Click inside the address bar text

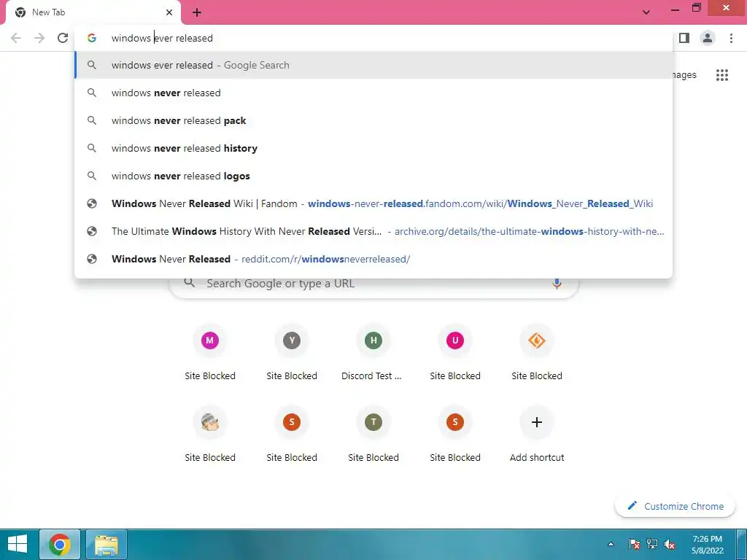click(x=162, y=38)
